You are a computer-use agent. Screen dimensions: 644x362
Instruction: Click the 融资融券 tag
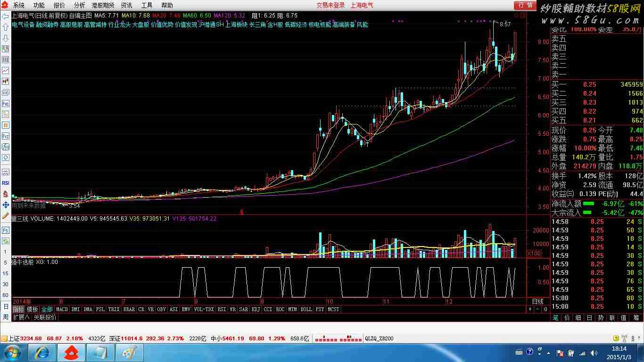pos(47,25)
